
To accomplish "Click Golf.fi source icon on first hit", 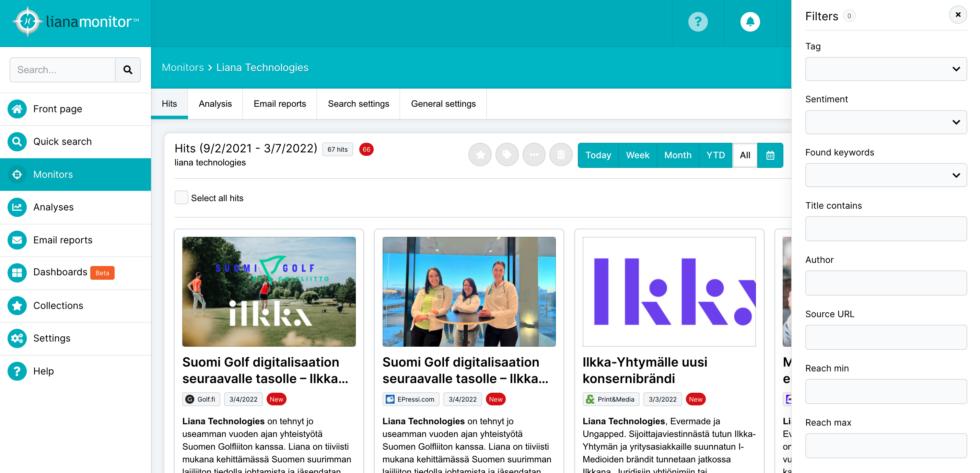I will [x=189, y=399].
